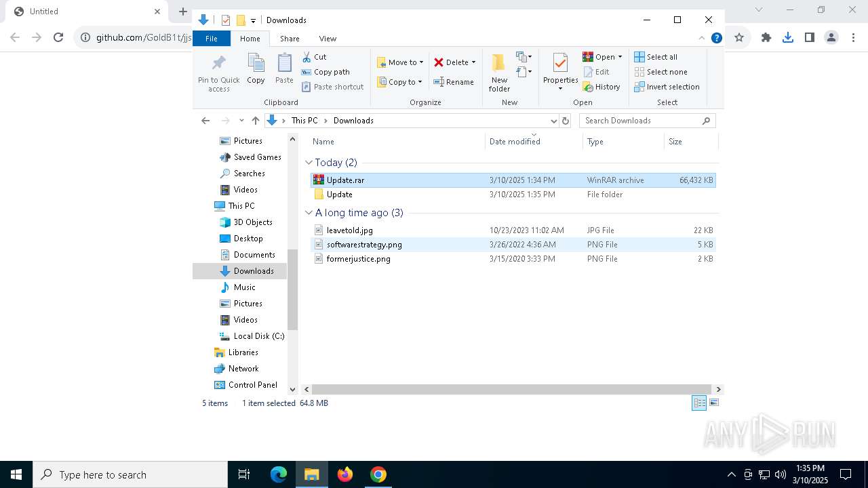Sort files by the Name column
This screenshot has width=868, height=488.
397,142
